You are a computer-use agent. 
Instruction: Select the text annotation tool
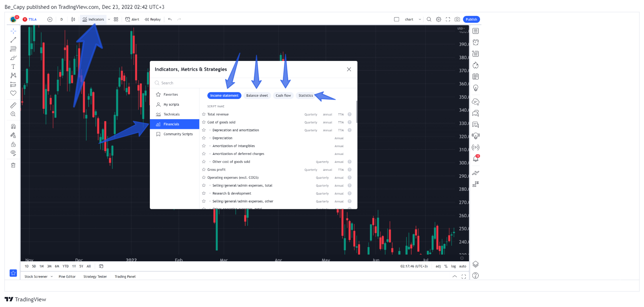tap(13, 67)
